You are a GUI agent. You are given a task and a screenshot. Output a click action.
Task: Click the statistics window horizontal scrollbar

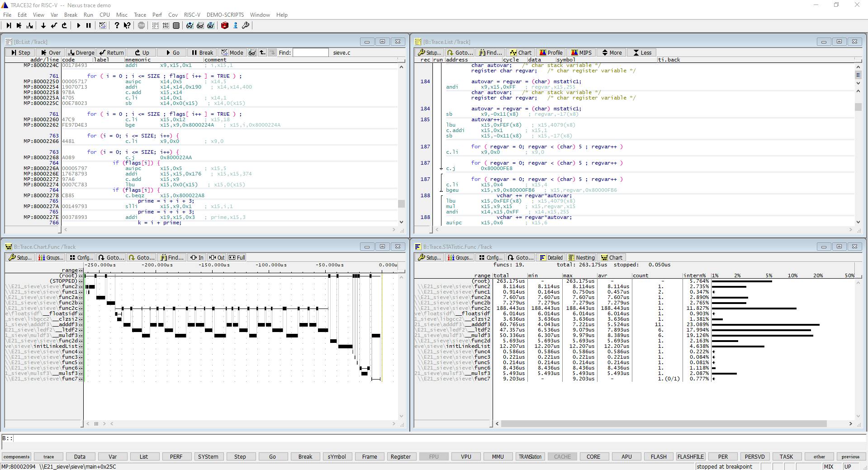pos(664,424)
